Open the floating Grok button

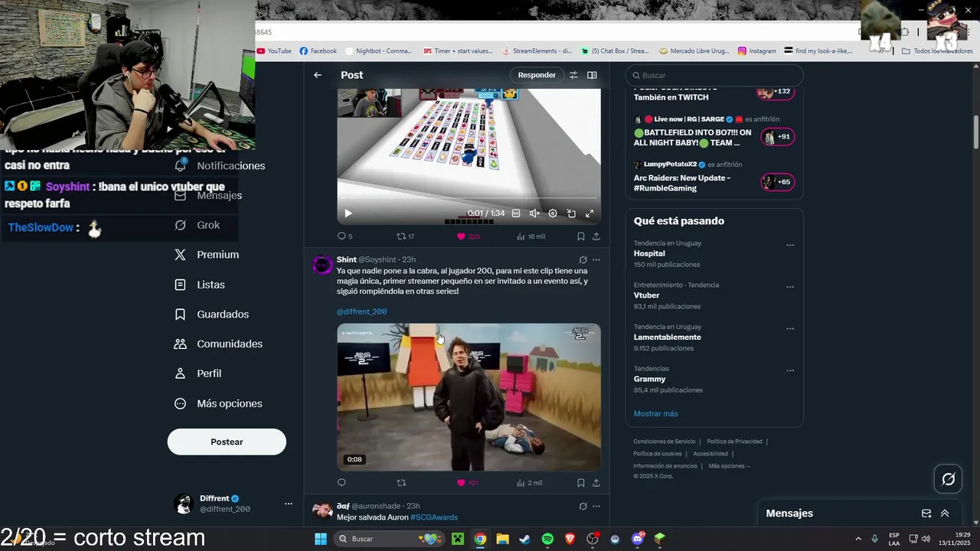click(948, 479)
